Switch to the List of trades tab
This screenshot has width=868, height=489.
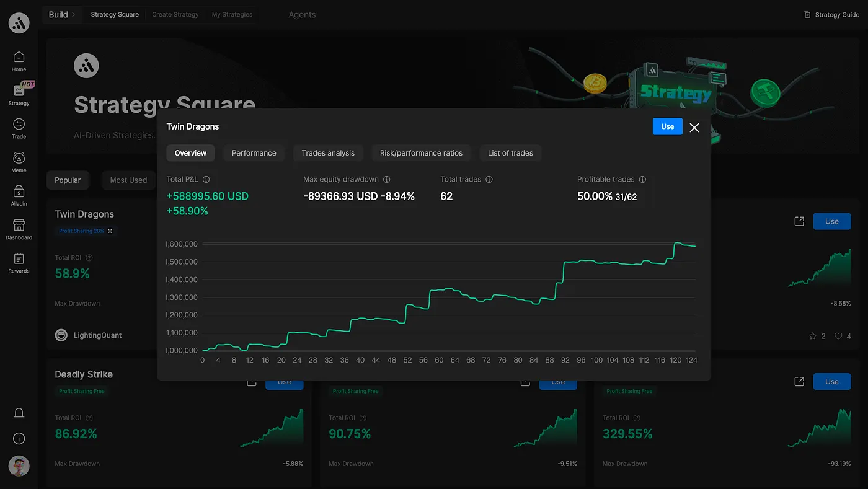[x=510, y=153]
